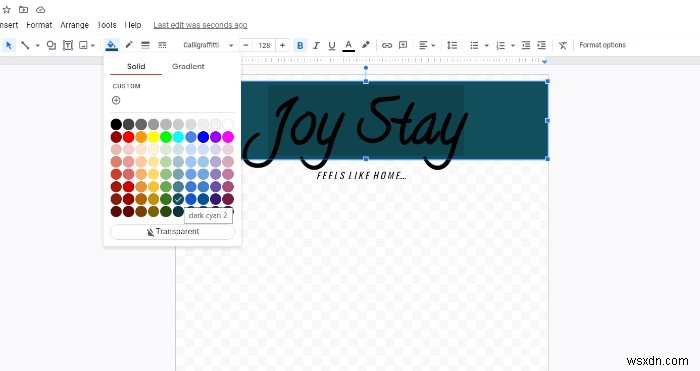This screenshot has width=700, height=371.
Task: Open the Highlight color tool
Action: tap(366, 45)
